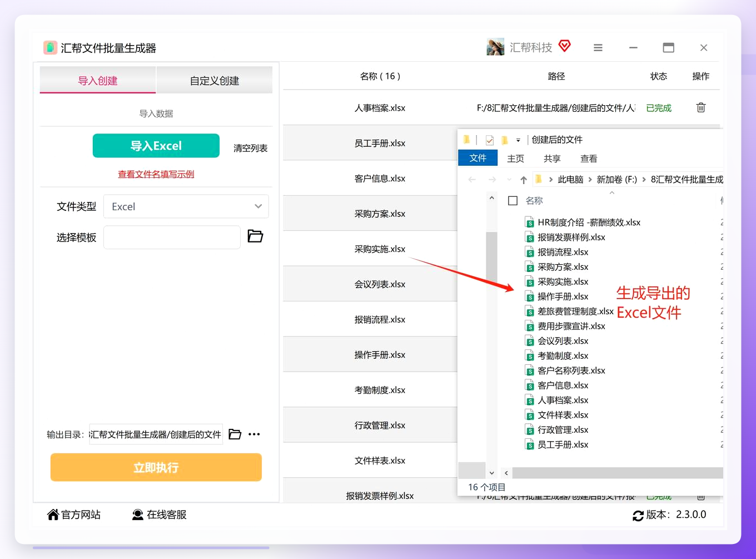
Task: Click the Explorer scroll-down arrow
Action: click(492, 473)
